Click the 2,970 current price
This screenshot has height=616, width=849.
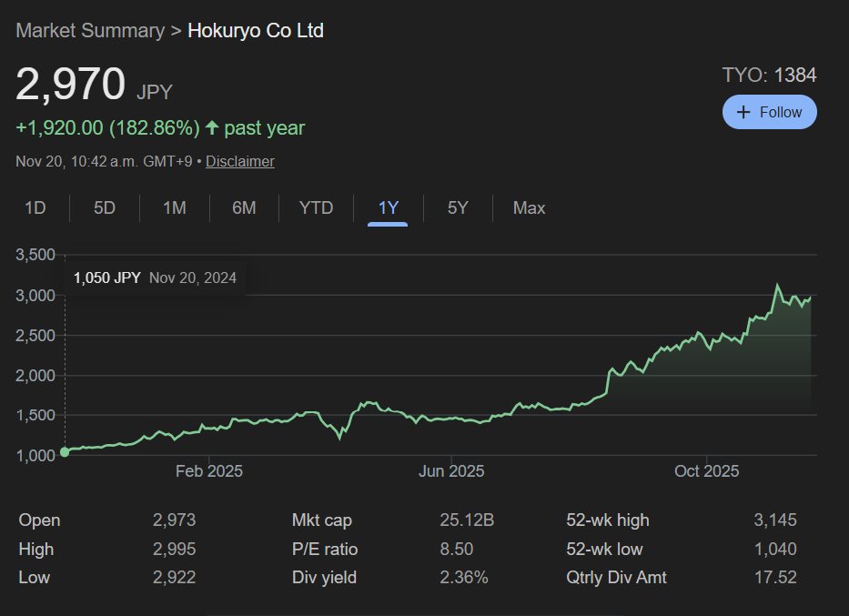click(x=70, y=84)
